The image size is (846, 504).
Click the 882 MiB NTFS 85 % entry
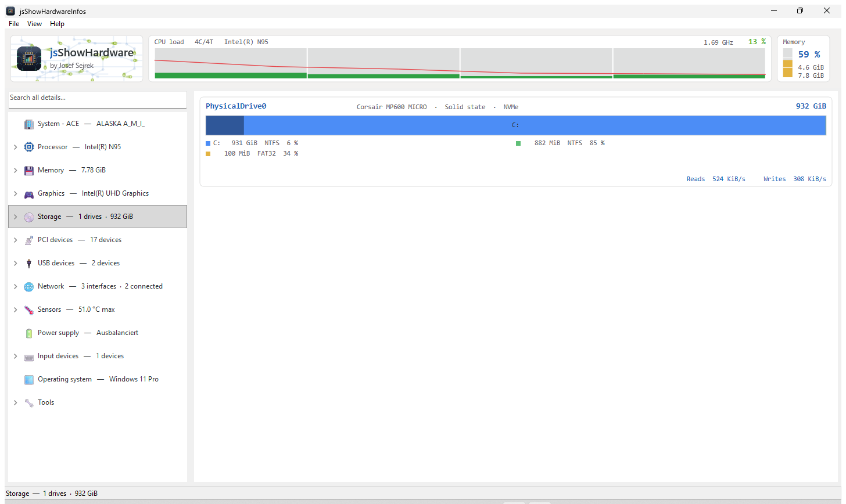pyautogui.click(x=561, y=143)
